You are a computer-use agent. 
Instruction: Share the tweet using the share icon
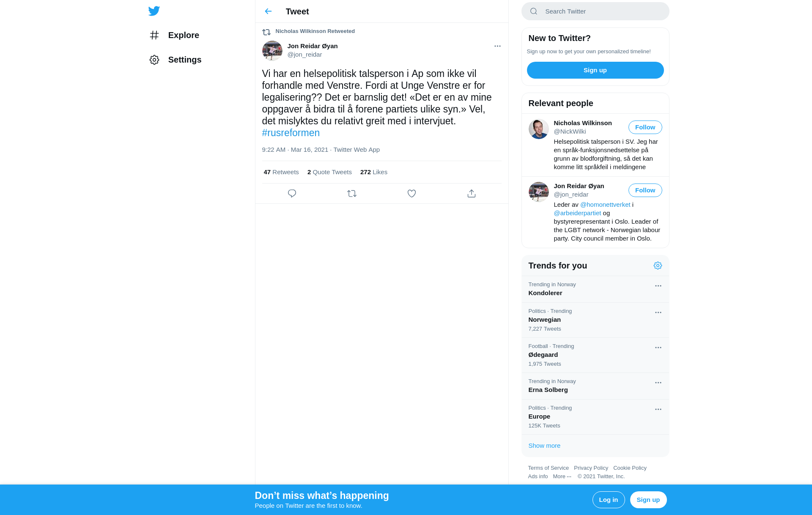pos(472,193)
